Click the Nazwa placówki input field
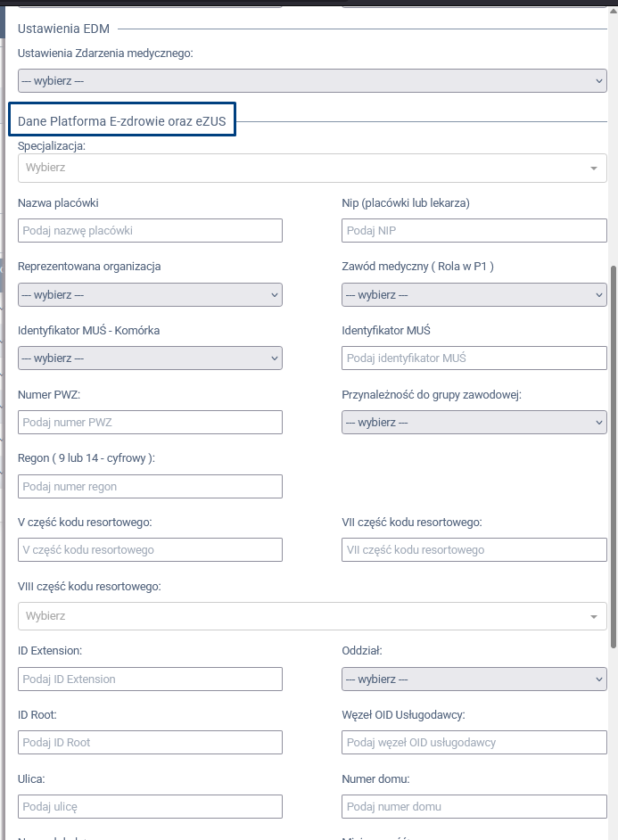618x840 pixels. click(150, 231)
